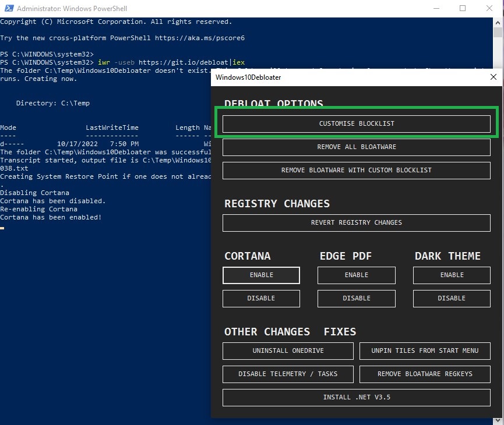The height and width of the screenshot is (425, 504).
Task: Disable Telemetry / Tasks
Action: (288, 374)
